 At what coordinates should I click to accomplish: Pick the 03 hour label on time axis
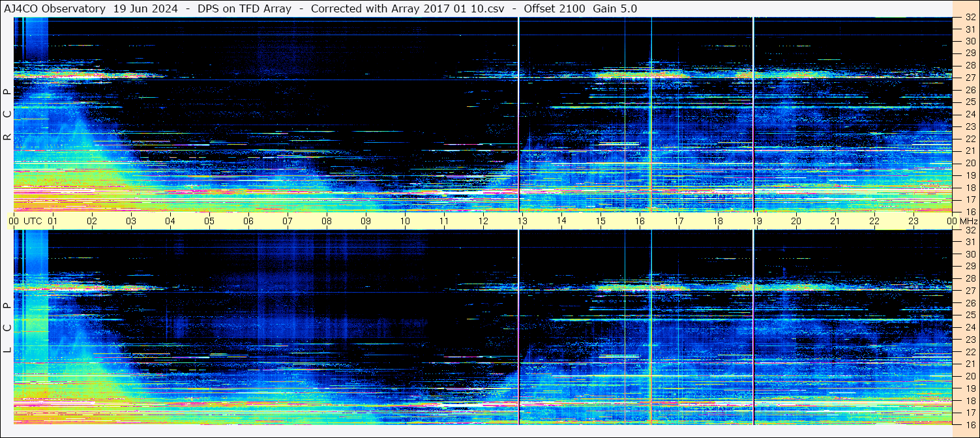tap(131, 221)
